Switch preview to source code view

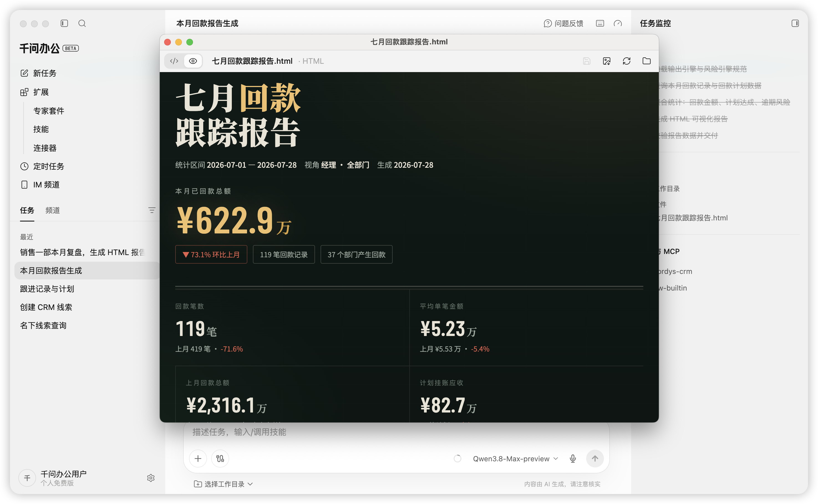[174, 61]
